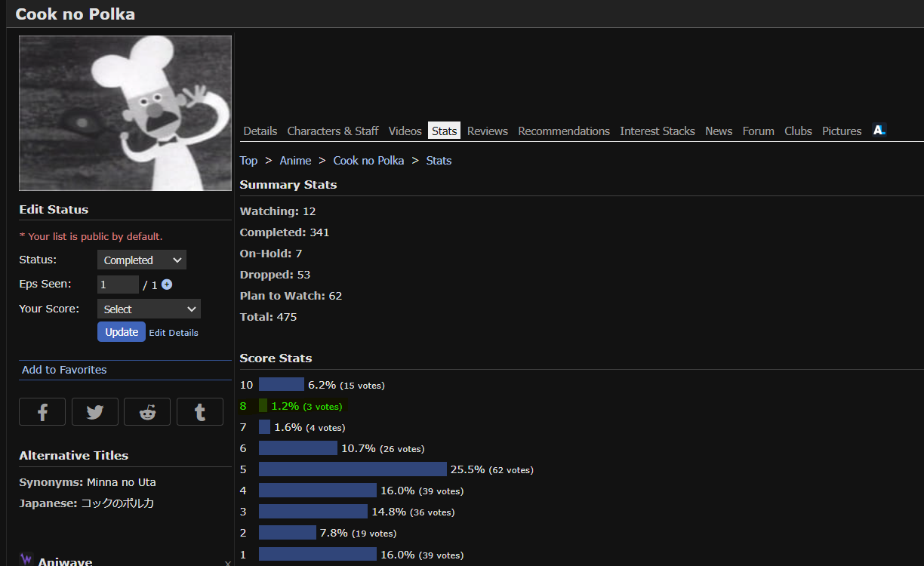924x566 pixels.
Task: Click the Stats breadcrumb link
Action: (x=439, y=160)
